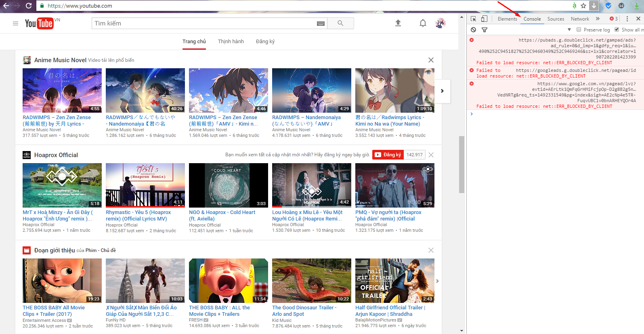Subscribe with the red Đăng ký button
The image size is (644, 334).
pos(388,155)
